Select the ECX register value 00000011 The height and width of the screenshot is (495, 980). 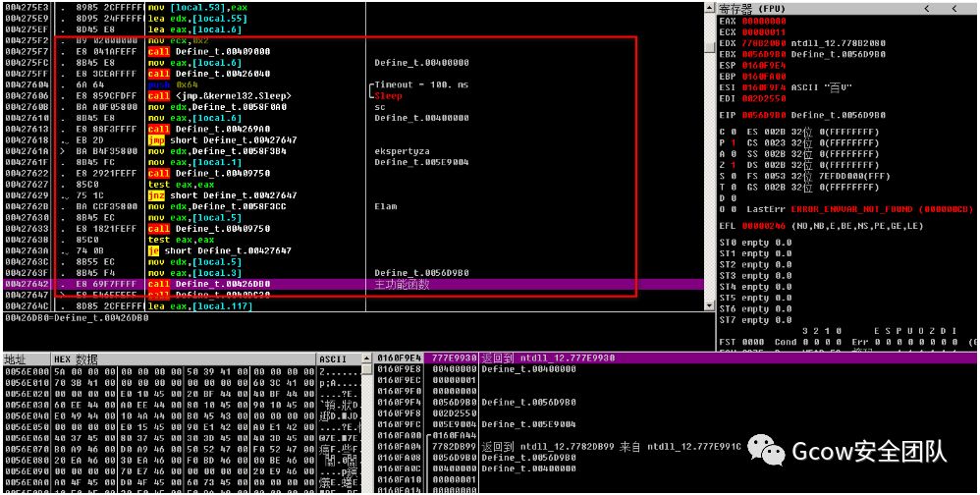pos(764,31)
